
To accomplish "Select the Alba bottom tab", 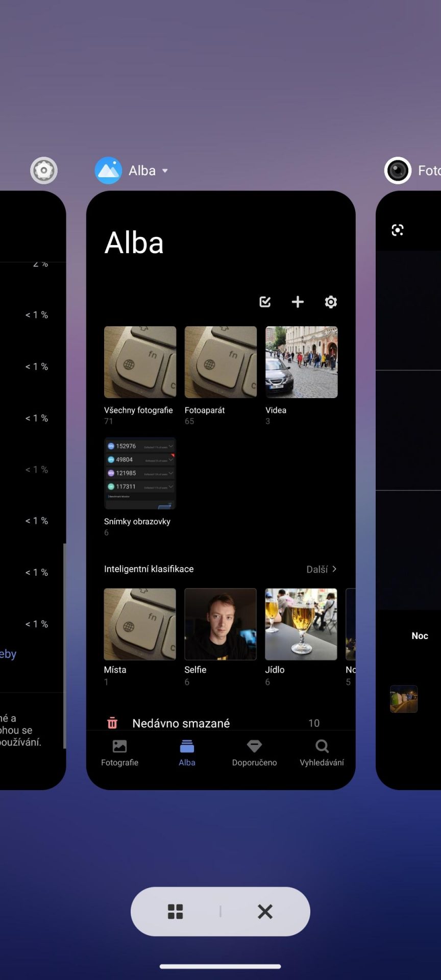I will click(x=187, y=753).
